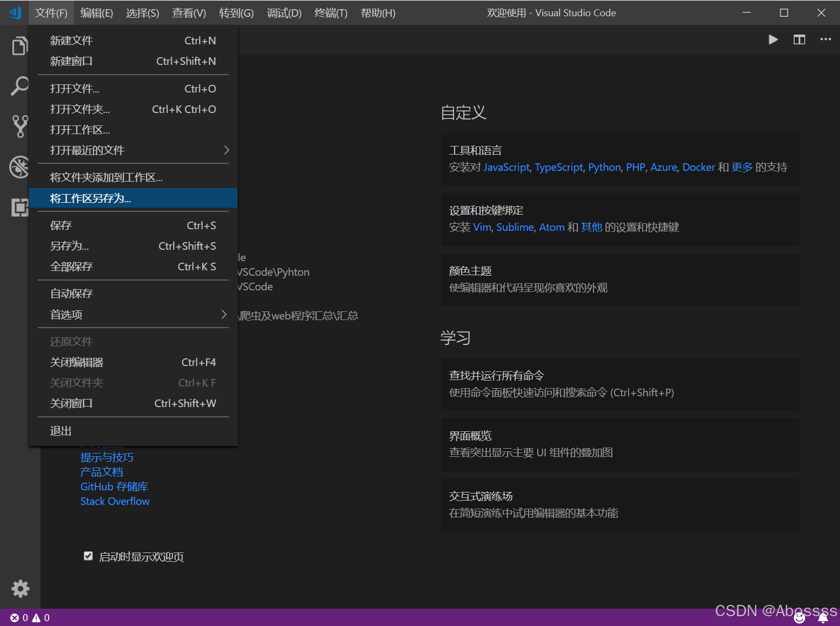Open the 帮助(H) menu
This screenshot has width=840, height=626.
[x=378, y=13]
